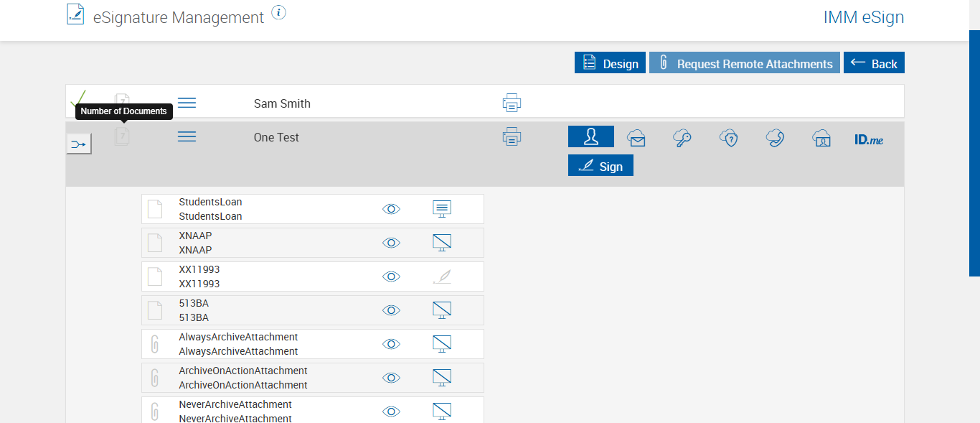Screen dimensions: 980x423
Task: Open the Design view
Action: pyautogui.click(x=610, y=63)
